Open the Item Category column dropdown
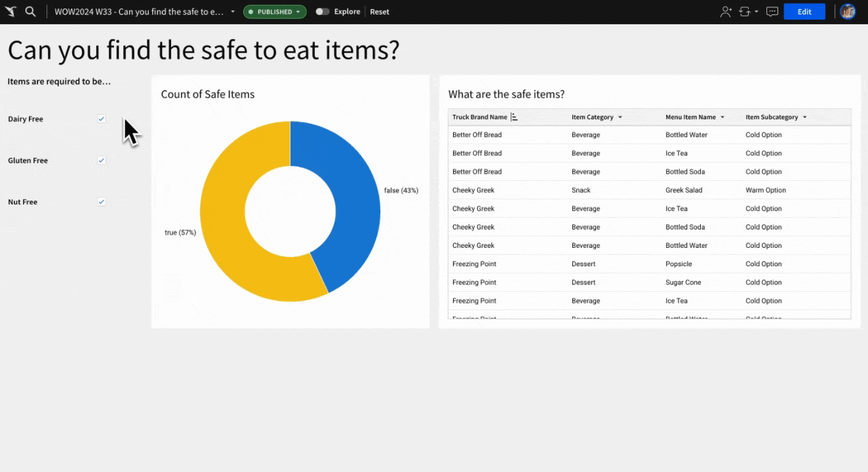 (620, 117)
